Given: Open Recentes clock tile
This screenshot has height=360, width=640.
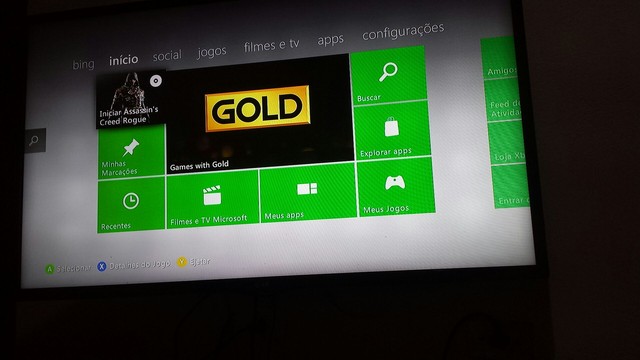Looking at the screenshot, I should click(x=131, y=205).
